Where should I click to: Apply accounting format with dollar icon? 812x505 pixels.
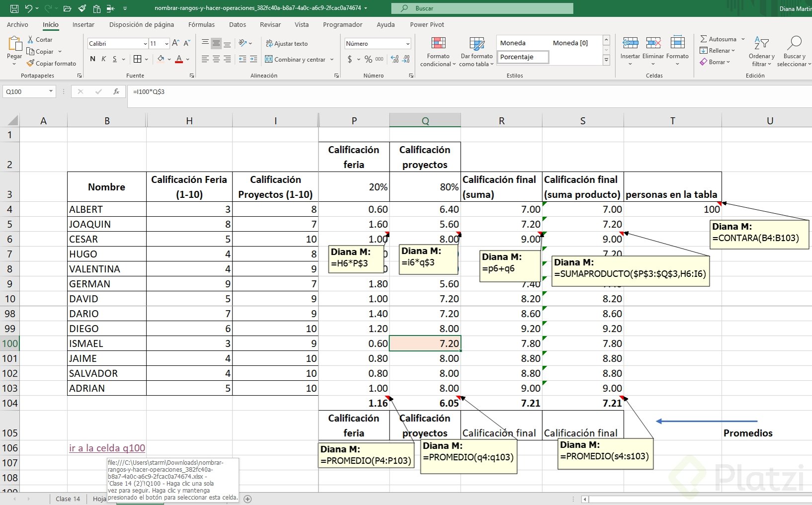[350, 59]
